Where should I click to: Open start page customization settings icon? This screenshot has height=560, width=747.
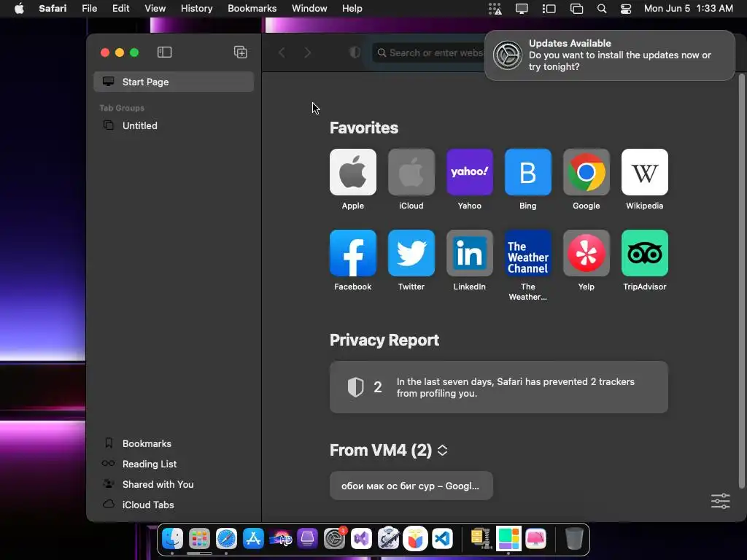(x=720, y=501)
